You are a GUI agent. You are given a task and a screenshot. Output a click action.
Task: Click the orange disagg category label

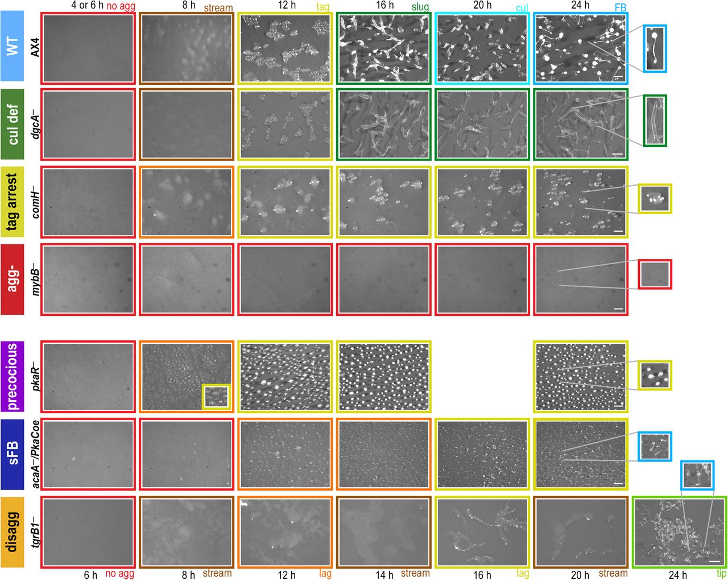tap(13, 532)
